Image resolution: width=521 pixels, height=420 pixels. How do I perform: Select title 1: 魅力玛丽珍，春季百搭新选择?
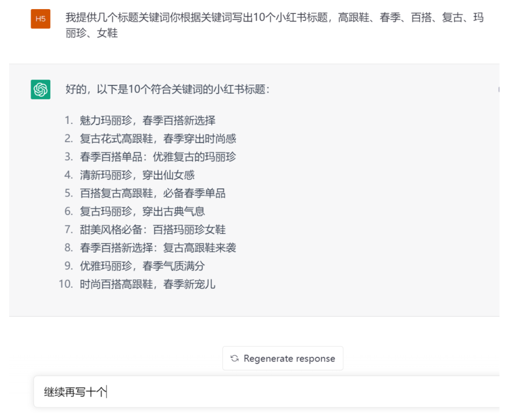point(145,121)
